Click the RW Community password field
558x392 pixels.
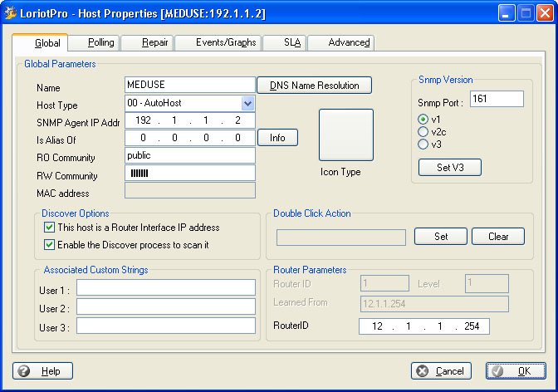click(x=190, y=173)
